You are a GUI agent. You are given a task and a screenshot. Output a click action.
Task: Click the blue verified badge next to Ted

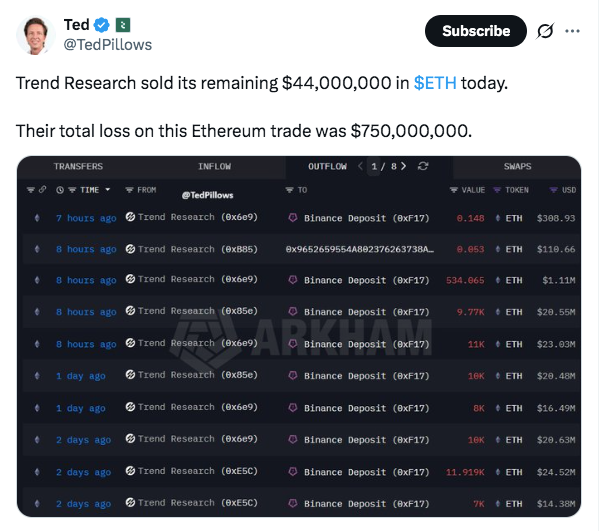click(102, 24)
